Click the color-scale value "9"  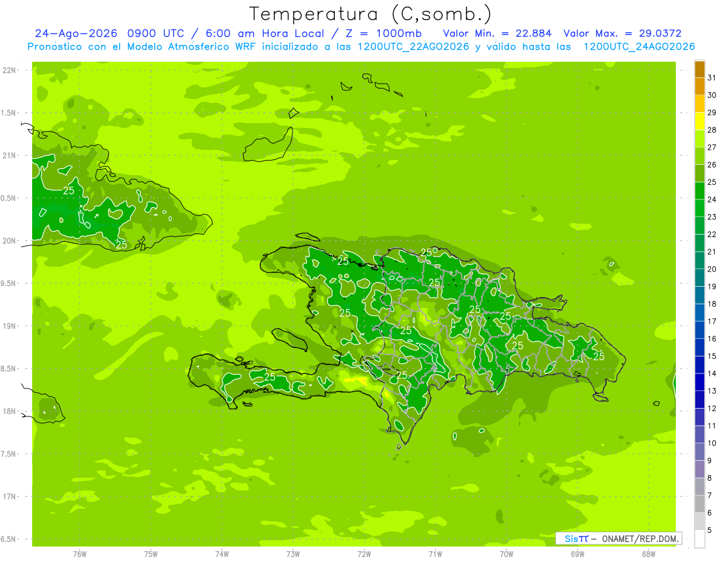click(710, 461)
